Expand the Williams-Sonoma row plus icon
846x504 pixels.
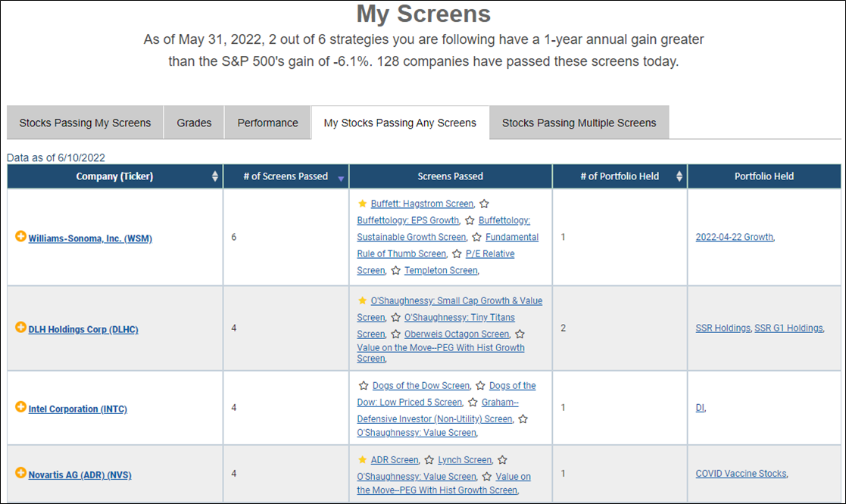tap(20, 236)
